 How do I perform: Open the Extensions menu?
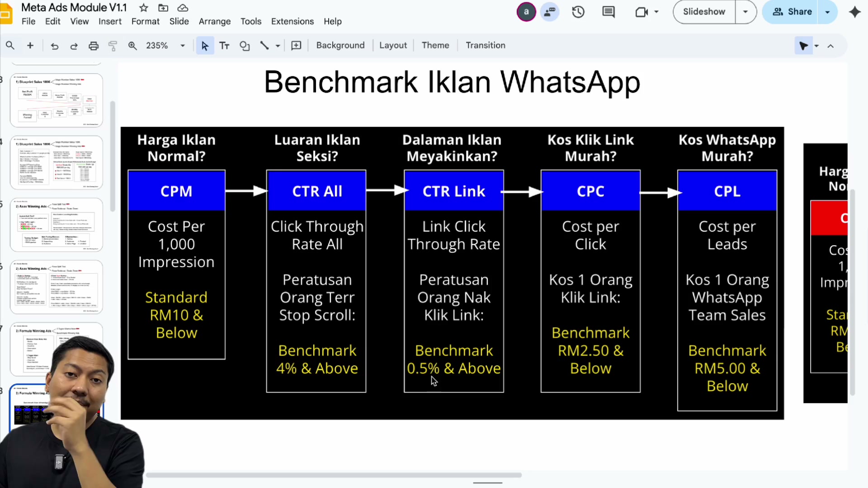[x=292, y=21]
